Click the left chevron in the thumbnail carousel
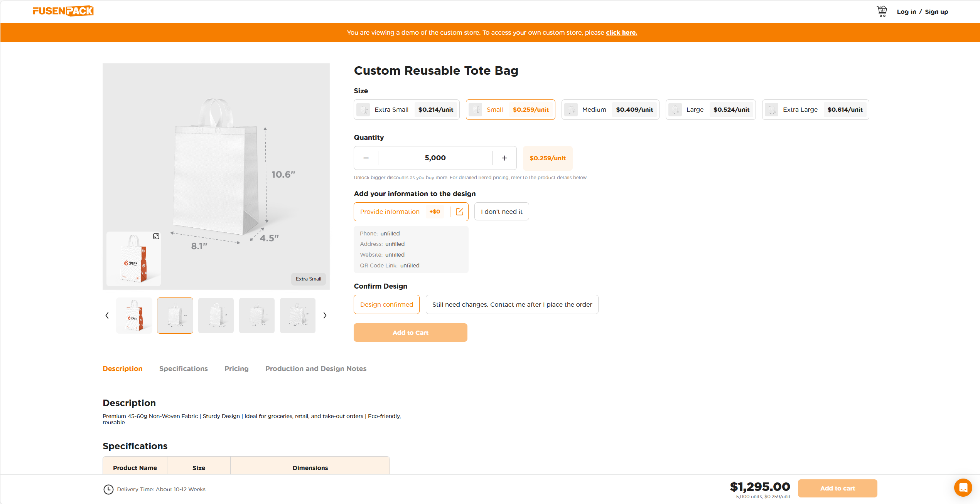 click(107, 315)
